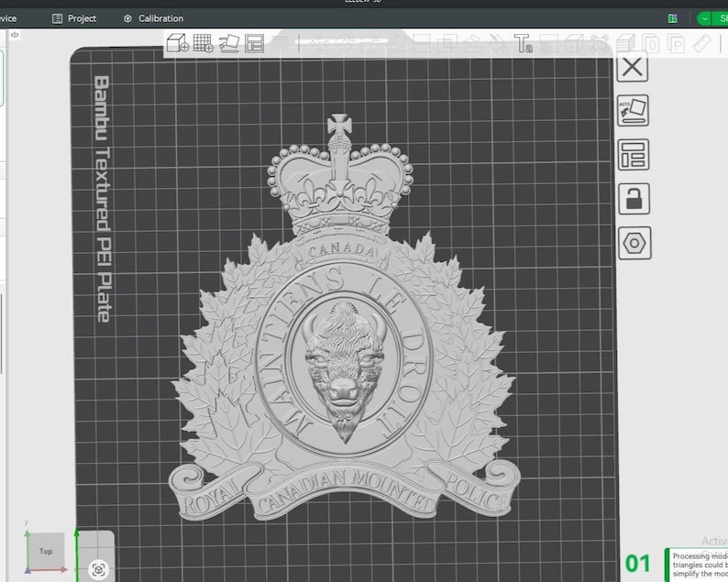Click the stacked layers toolbar icon
Image resolution: width=728 pixels, height=582 pixels.
[x=626, y=45]
